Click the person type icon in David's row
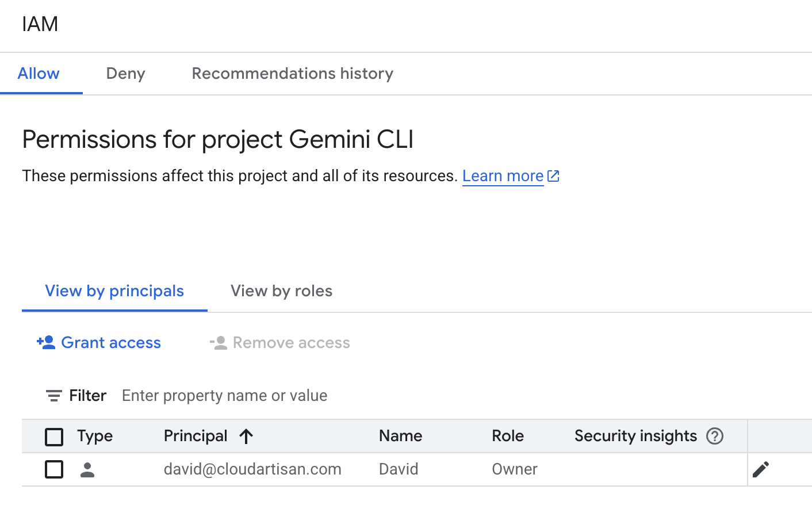The width and height of the screenshot is (812, 505). [87, 470]
